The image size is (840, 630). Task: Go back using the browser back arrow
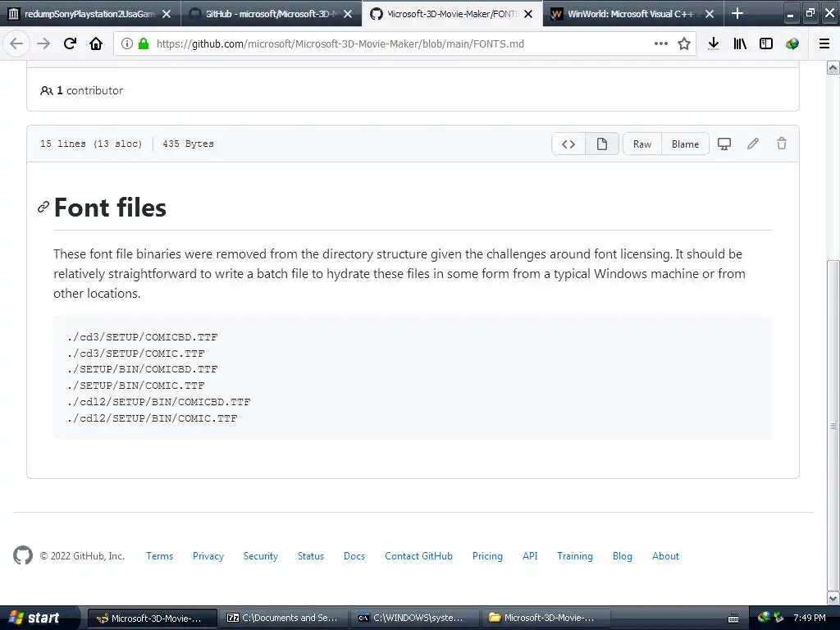(16, 44)
